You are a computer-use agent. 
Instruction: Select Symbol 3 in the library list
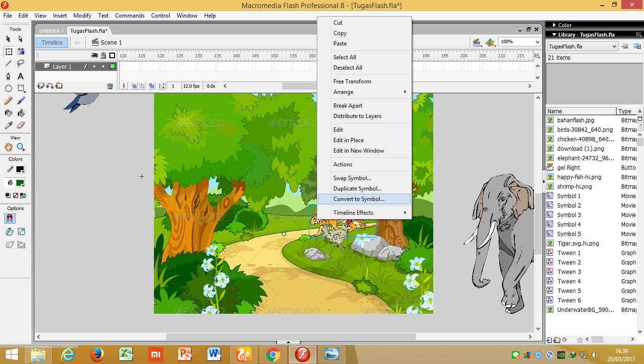click(x=569, y=215)
